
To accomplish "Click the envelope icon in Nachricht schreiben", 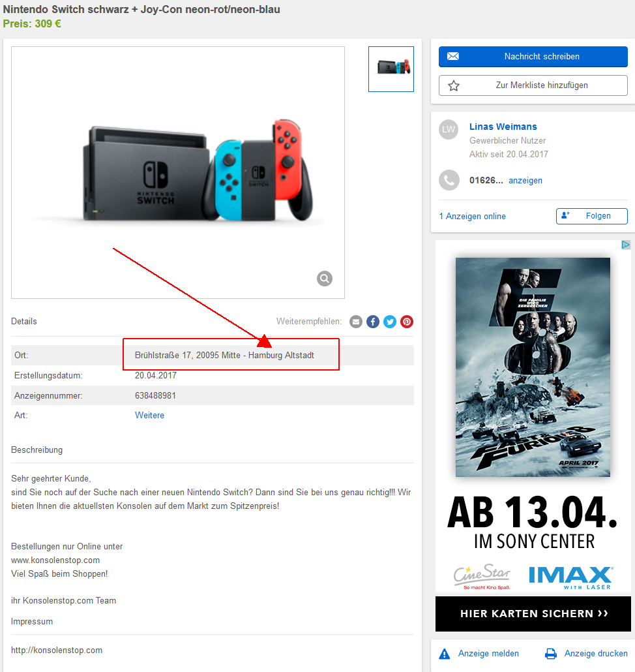I will [x=453, y=56].
